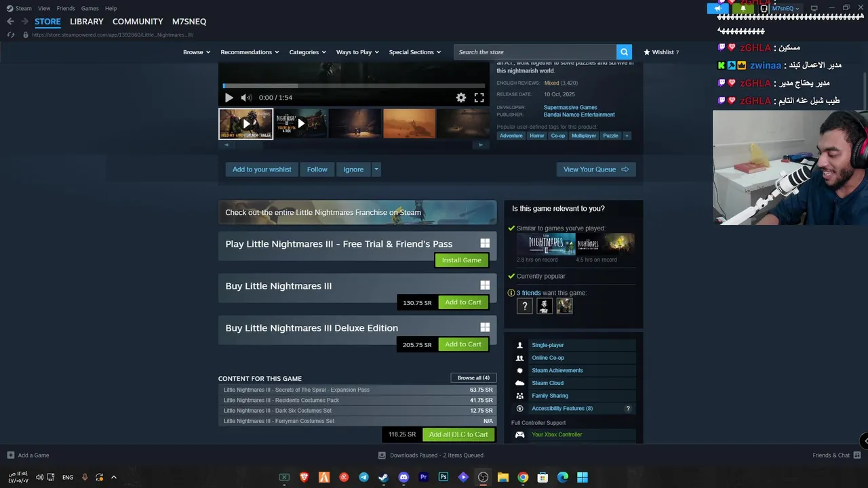Image resolution: width=868 pixels, height=488 pixels.
Task: Click the Add a Game plus icon
Action: pos(10,455)
